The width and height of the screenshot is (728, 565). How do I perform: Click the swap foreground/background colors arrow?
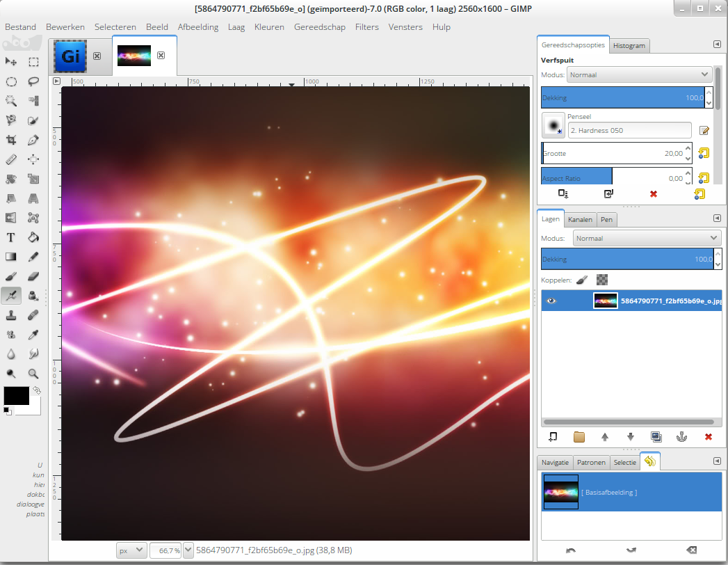(37, 390)
